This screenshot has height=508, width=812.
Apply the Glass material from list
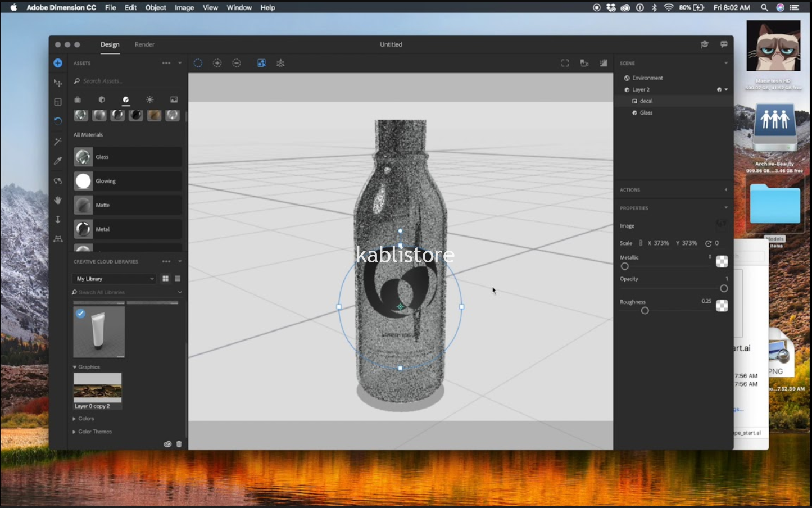pos(128,157)
